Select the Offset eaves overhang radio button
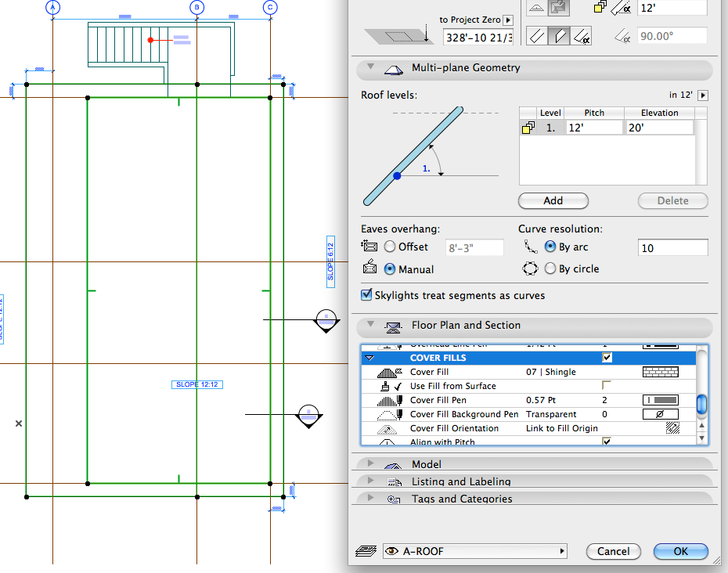Screen dimensions: 728x573 point(390,247)
